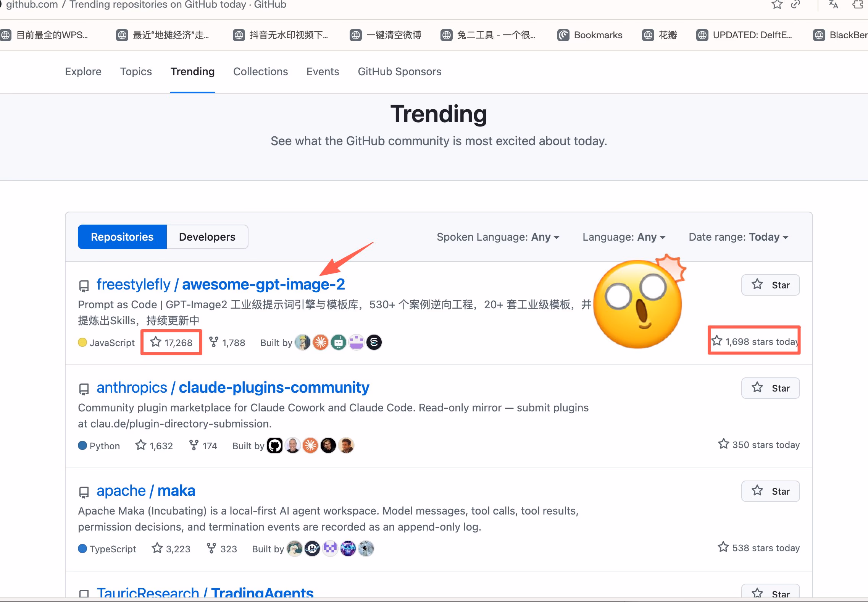Click teal robot avatar of awesome-gpt-image-2
This screenshot has width=868, height=602.
[x=339, y=342]
